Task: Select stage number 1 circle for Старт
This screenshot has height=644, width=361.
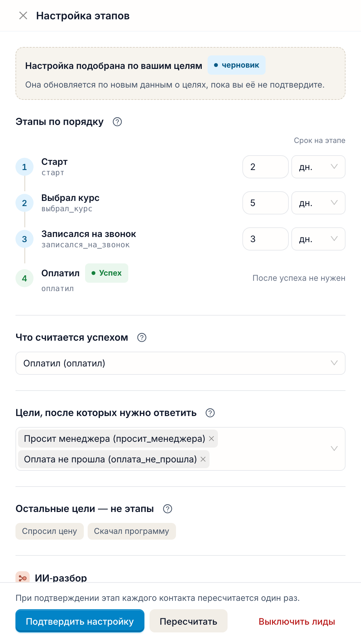Action: (x=24, y=167)
